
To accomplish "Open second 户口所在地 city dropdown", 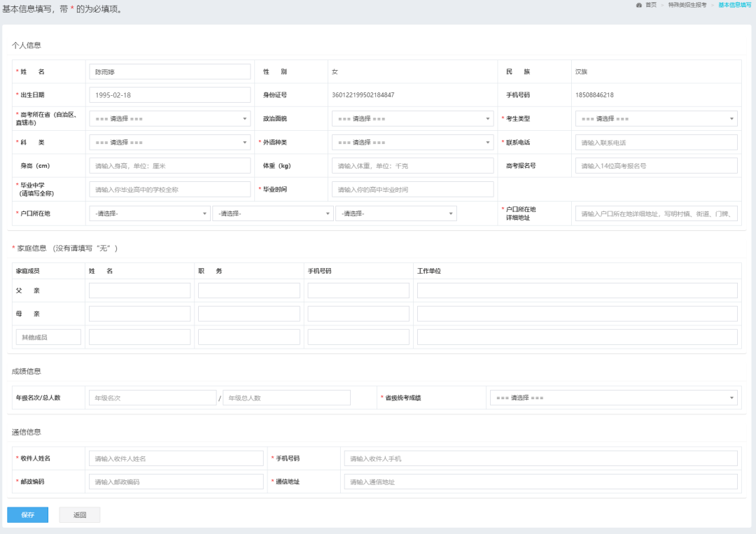I will (273, 213).
